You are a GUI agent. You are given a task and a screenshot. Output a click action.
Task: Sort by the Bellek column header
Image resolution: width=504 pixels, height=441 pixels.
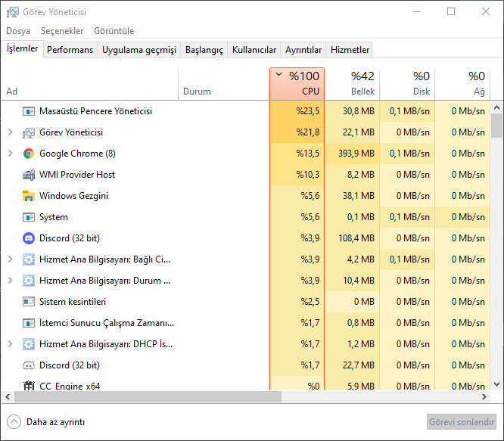tap(352, 84)
